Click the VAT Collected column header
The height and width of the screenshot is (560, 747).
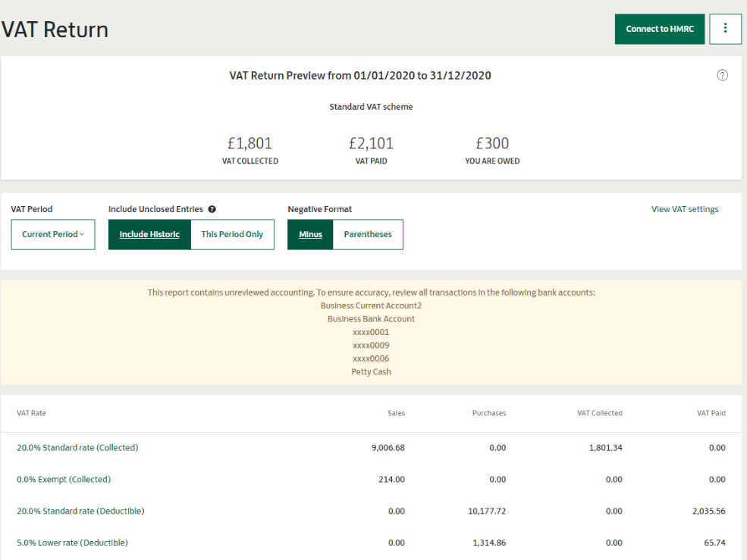coord(599,413)
